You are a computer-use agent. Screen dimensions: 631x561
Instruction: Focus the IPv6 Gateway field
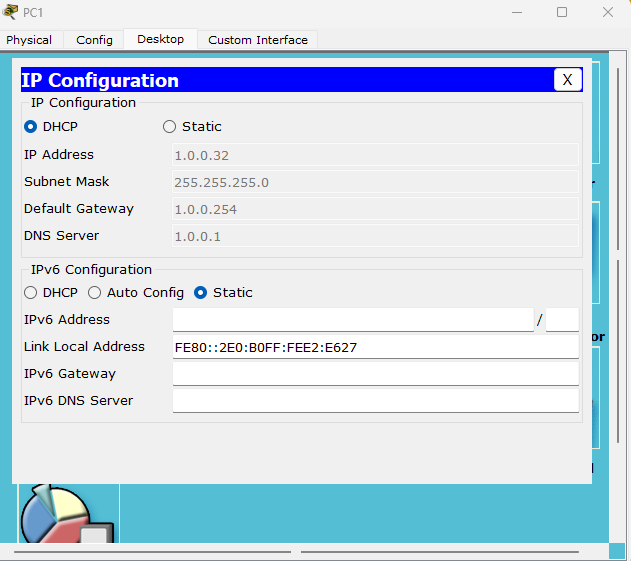point(376,374)
